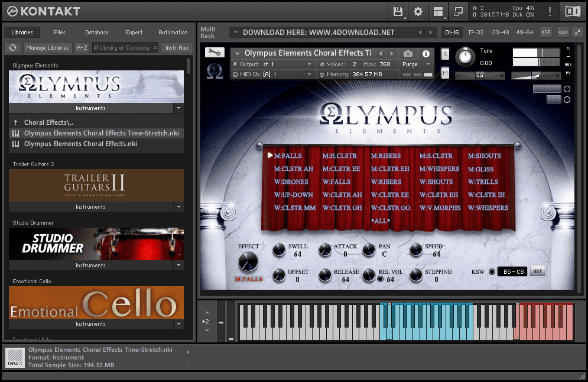Click the Manage Libraries button
Screen dimensions: 588x382
pos(48,48)
